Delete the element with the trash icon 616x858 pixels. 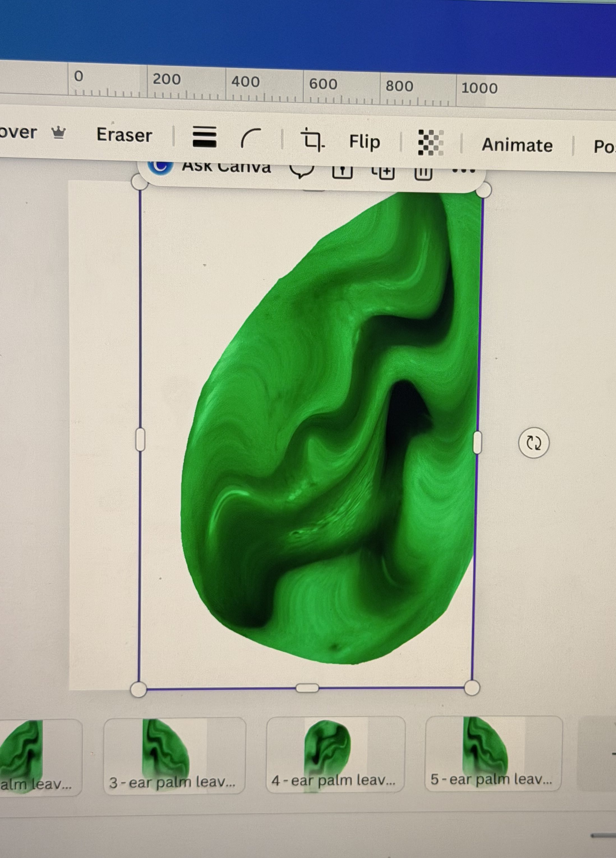pyautogui.click(x=424, y=173)
